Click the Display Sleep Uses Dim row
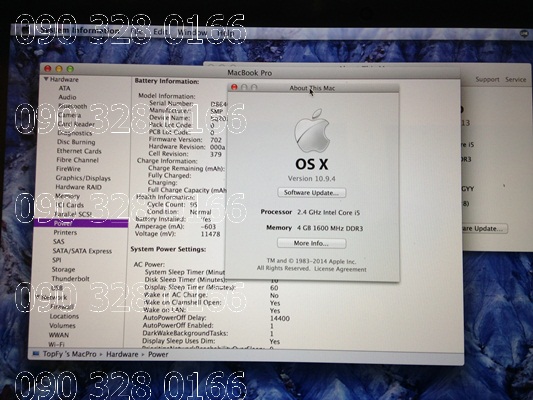Screen dimensions: 533x400 [x=211, y=341]
